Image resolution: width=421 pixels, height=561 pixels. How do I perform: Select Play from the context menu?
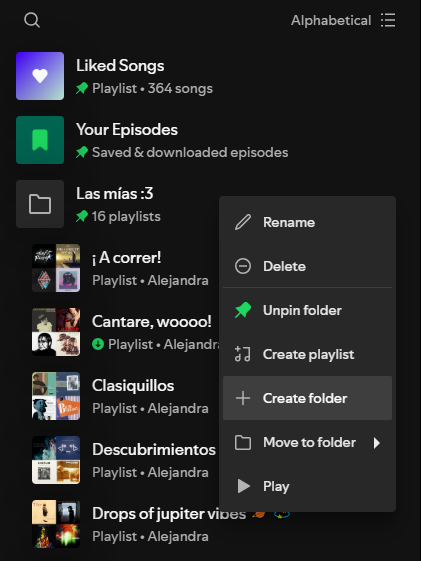click(x=307, y=486)
